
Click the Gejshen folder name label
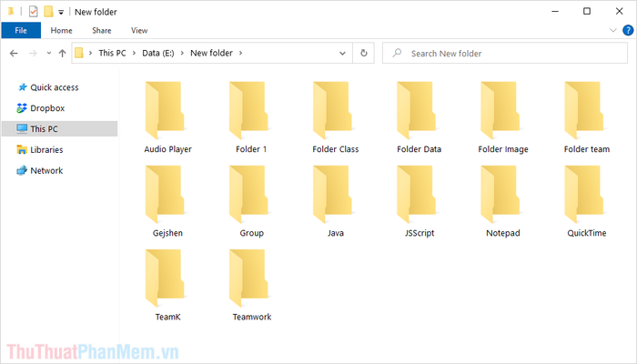coord(167,233)
